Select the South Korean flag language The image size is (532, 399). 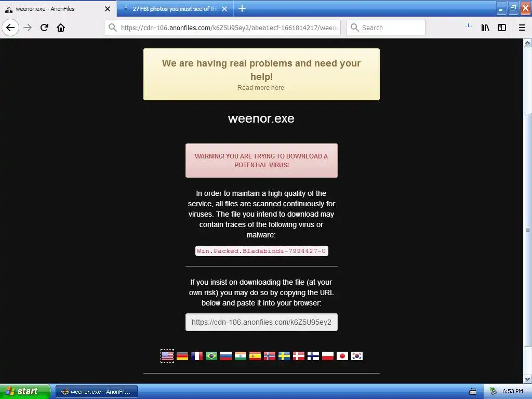point(357,356)
